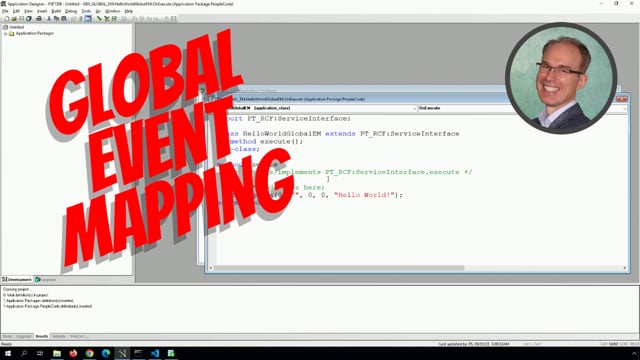The height and width of the screenshot is (360, 640).
Task: Open the Build menu
Action: click(x=56, y=11)
